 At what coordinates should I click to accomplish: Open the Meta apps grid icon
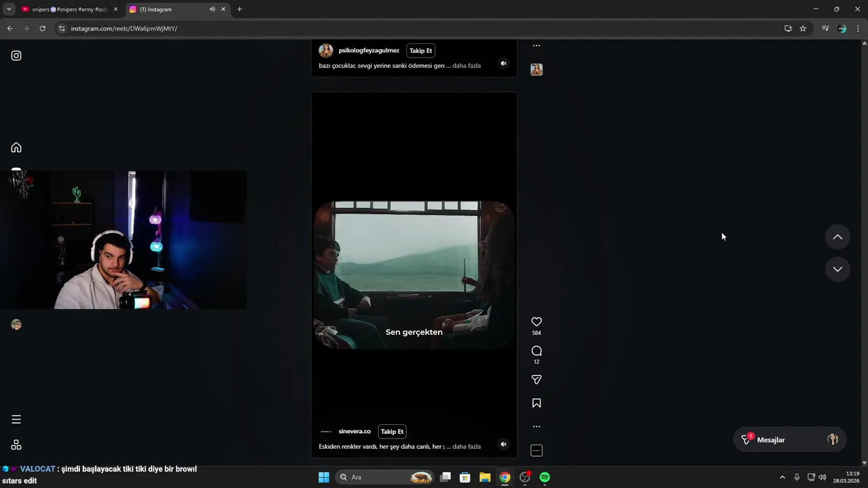coord(16,445)
